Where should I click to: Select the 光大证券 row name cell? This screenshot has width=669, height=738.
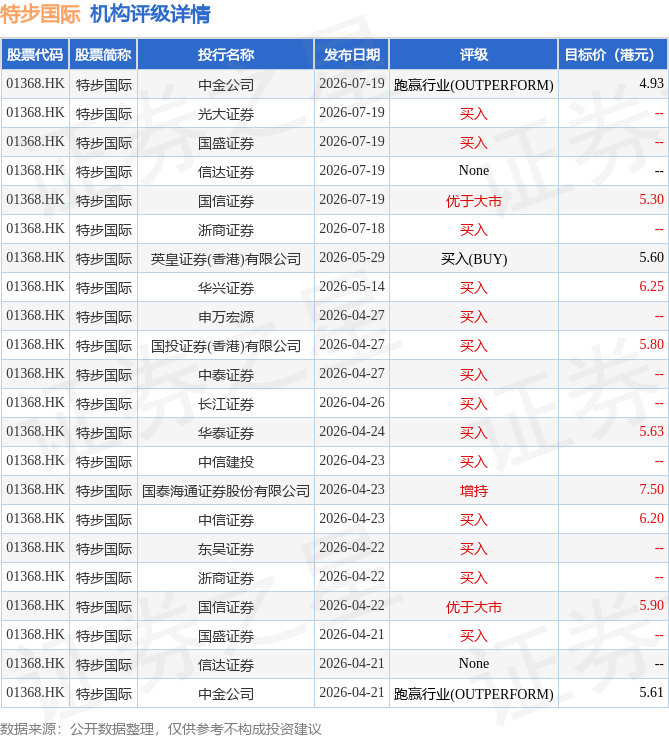click(226, 113)
